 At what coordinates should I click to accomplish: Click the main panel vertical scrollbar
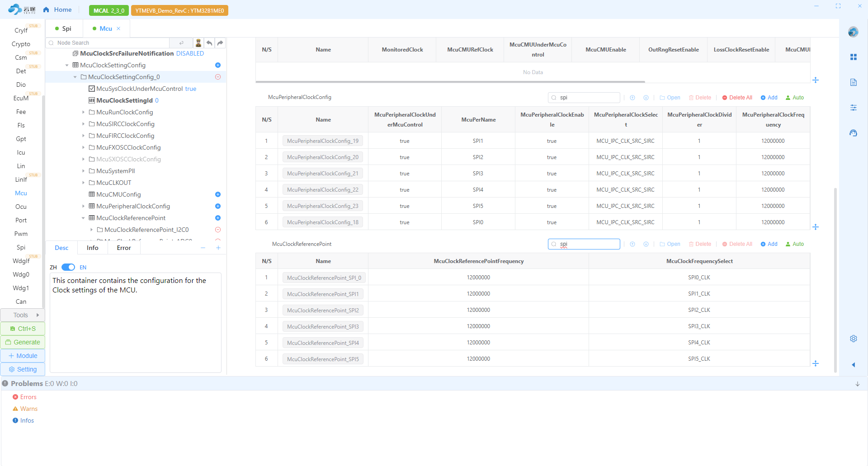(835, 280)
